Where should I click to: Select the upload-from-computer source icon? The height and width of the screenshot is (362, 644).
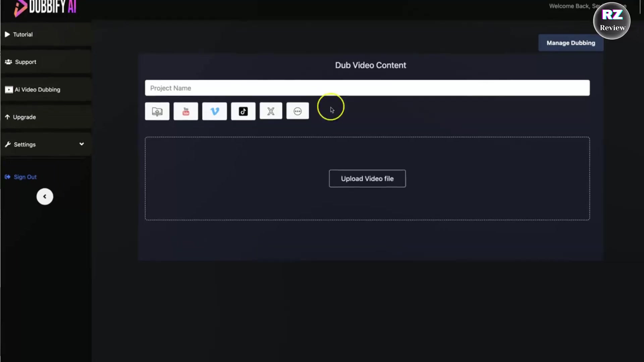157,111
